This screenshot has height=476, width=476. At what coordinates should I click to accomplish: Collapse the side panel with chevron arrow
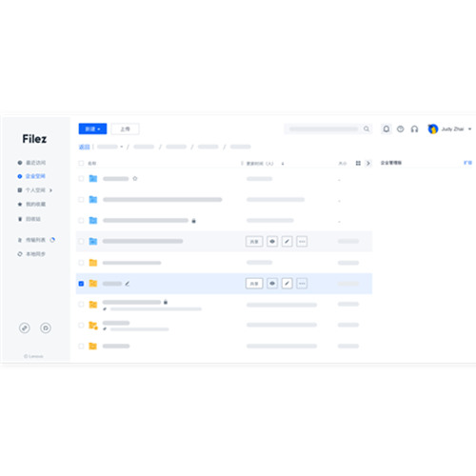[368, 163]
